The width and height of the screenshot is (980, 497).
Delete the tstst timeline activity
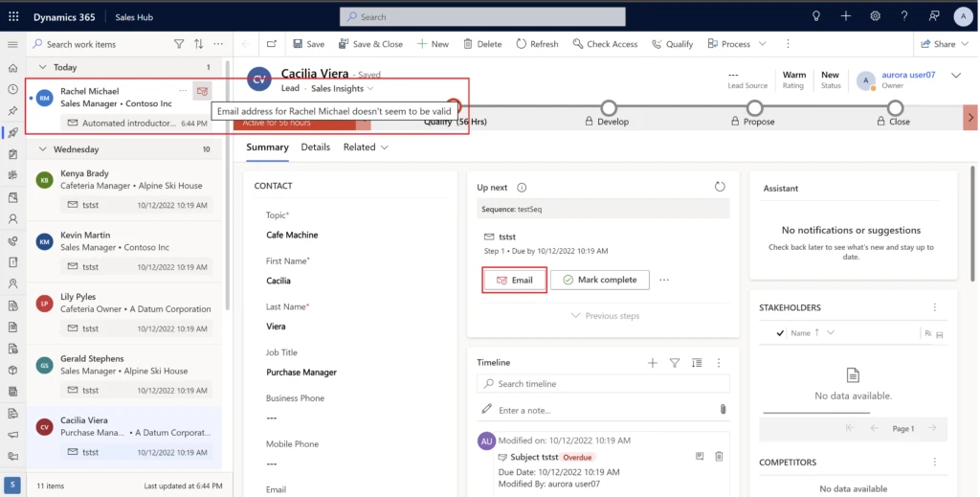pyautogui.click(x=719, y=457)
